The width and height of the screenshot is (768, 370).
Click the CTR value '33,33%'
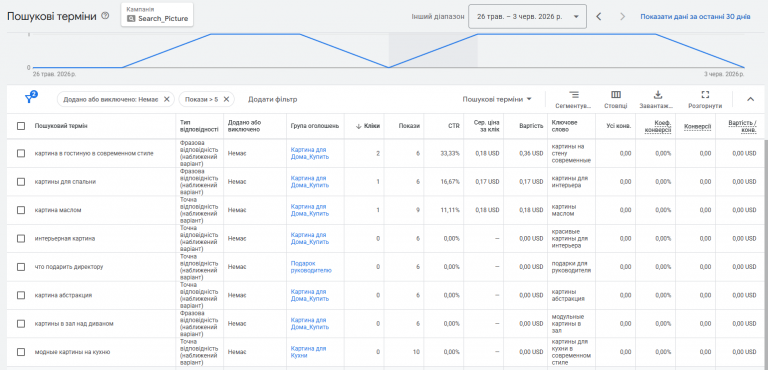(450, 153)
